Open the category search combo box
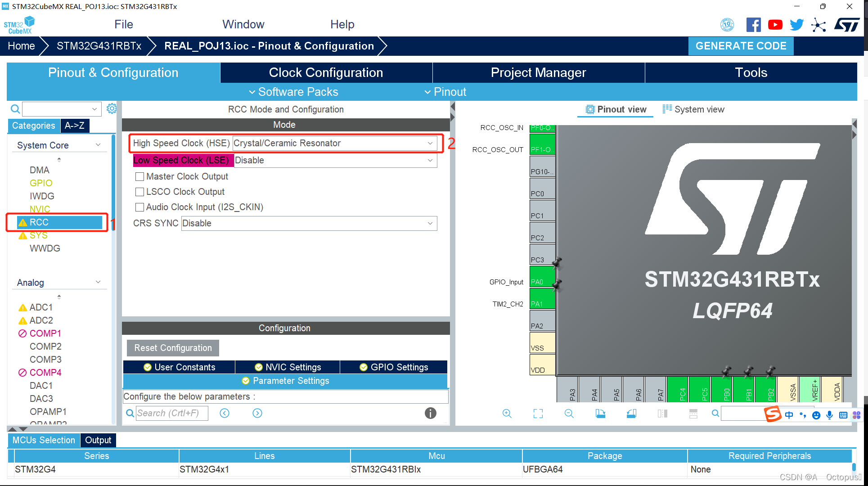This screenshot has width=868, height=486. pos(61,109)
